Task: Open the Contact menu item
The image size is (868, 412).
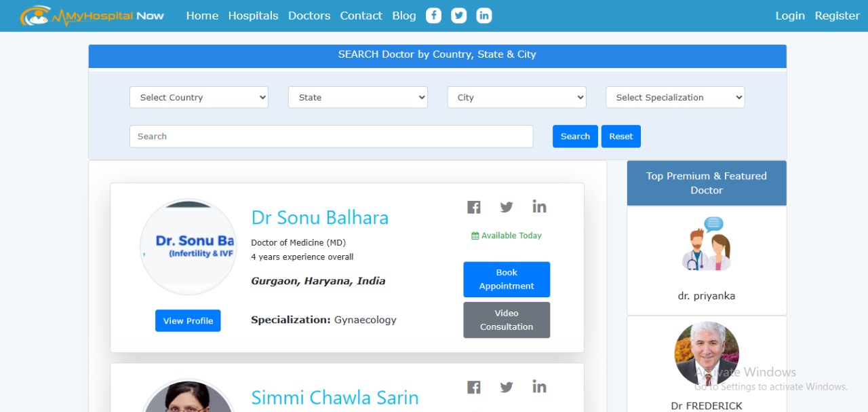Action: point(361,16)
